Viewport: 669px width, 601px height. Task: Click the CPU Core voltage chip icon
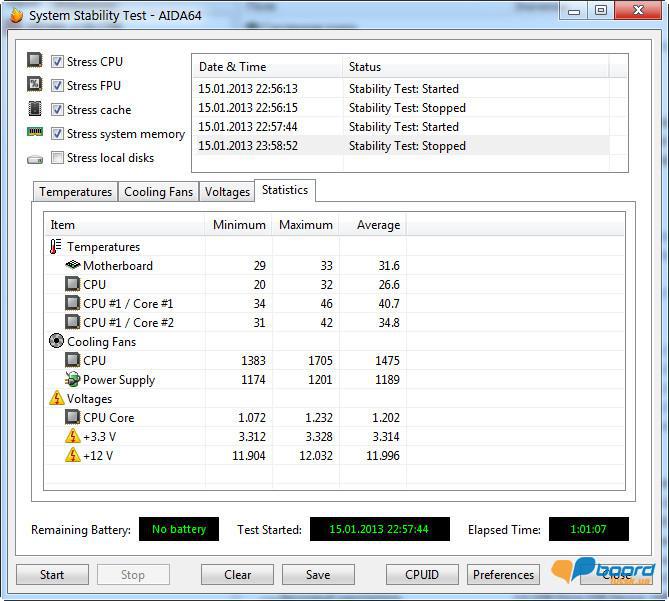(x=72, y=418)
